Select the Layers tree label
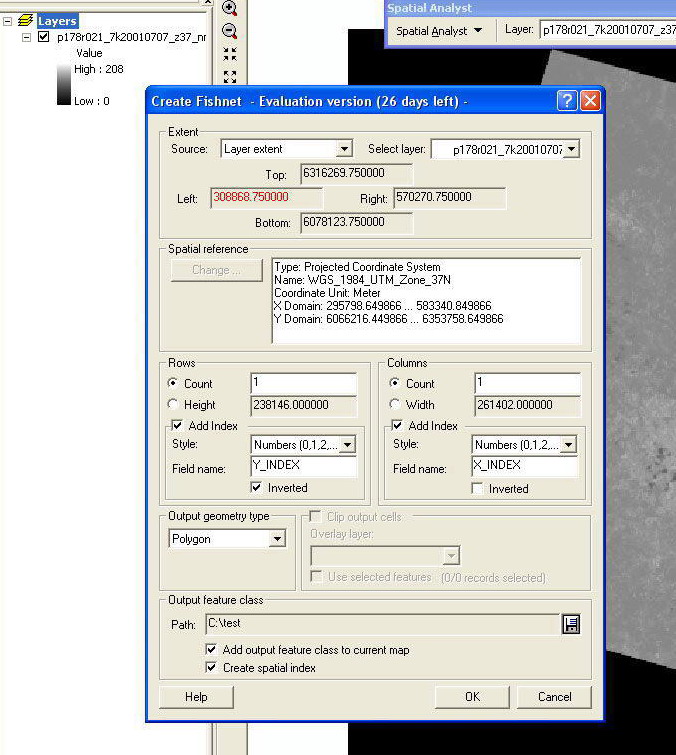 (57, 21)
